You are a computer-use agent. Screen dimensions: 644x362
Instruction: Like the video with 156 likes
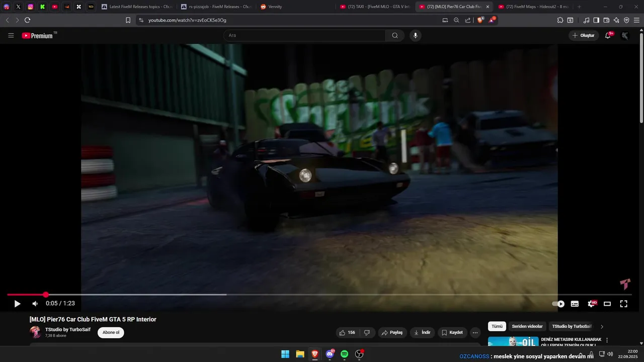[x=347, y=333]
